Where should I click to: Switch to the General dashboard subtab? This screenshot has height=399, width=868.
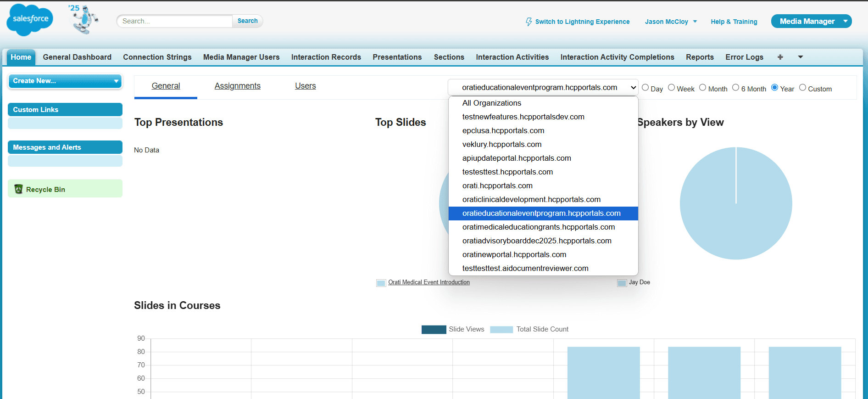click(166, 86)
